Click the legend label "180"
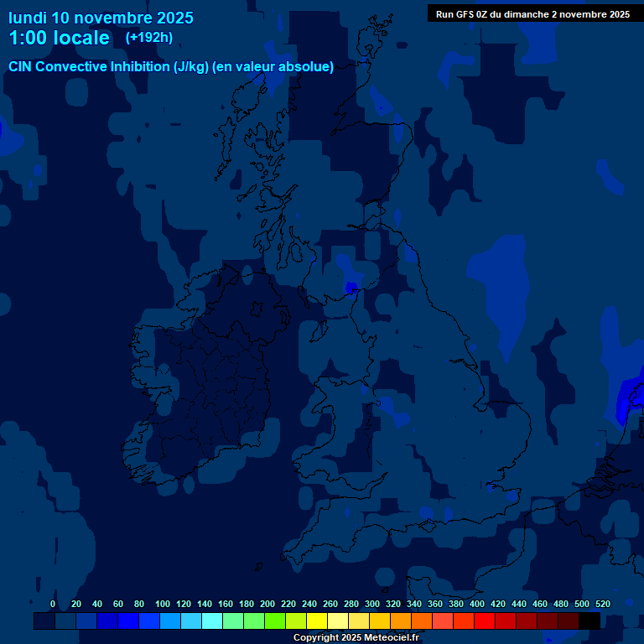 (247, 604)
